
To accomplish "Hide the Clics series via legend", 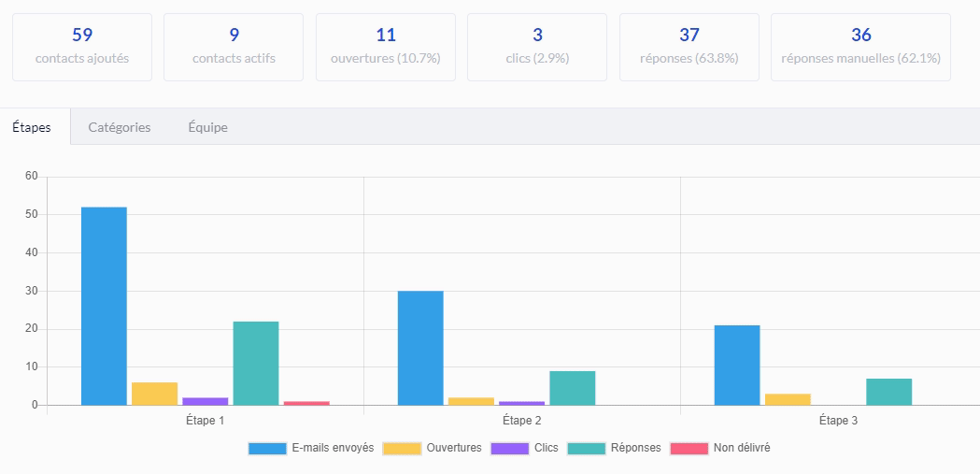I will click(x=524, y=448).
